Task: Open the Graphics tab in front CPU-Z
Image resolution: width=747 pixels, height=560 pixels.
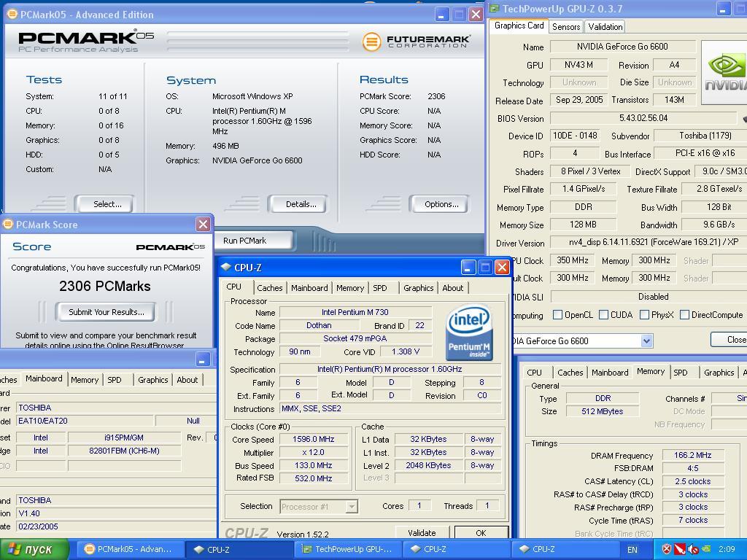Action: [x=418, y=288]
